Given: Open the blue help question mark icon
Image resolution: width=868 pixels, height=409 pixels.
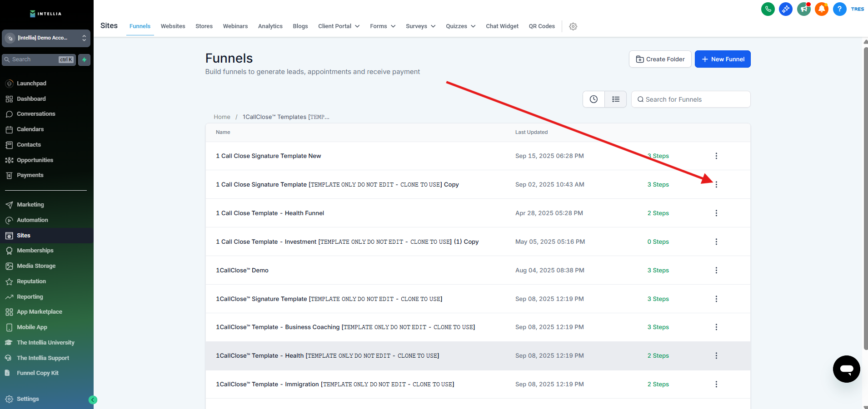Looking at the screenshot, I should coord(840,9).
